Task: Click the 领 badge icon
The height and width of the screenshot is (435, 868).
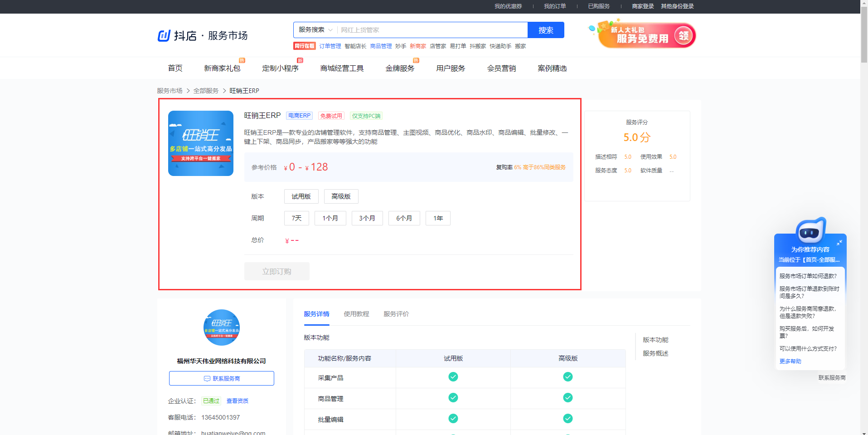Action: [684, 35]
